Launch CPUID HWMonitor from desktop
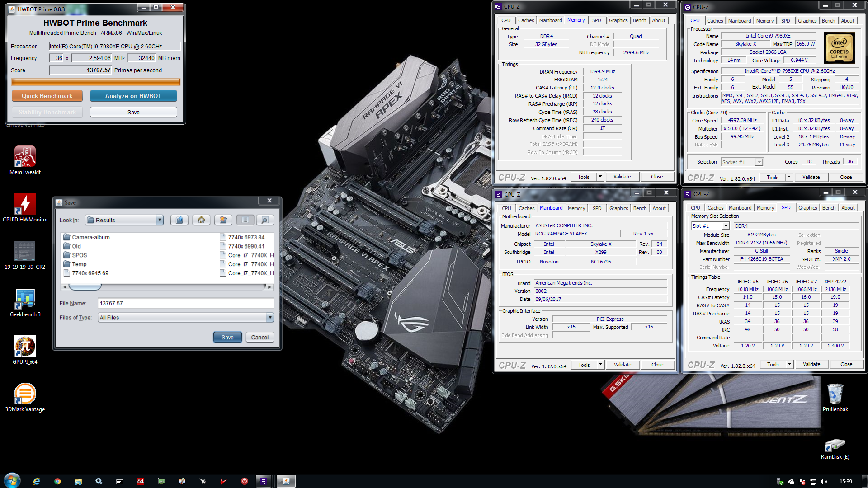 pyautogui.click(x=25, y=208)
